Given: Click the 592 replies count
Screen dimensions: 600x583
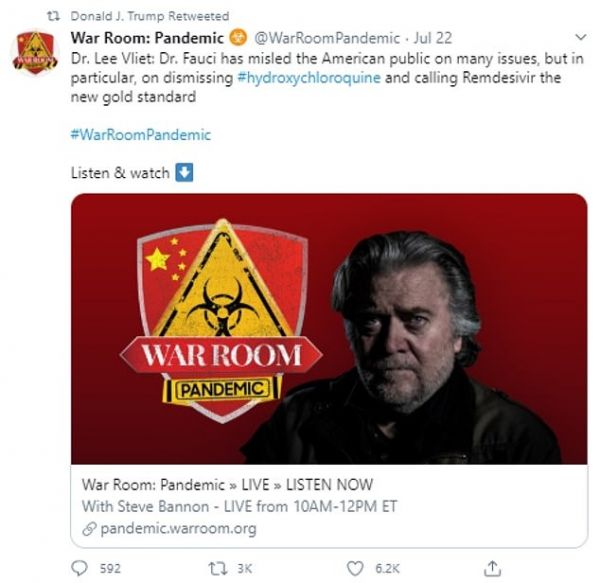Looking at the screenshot, I should coord(110,568).
